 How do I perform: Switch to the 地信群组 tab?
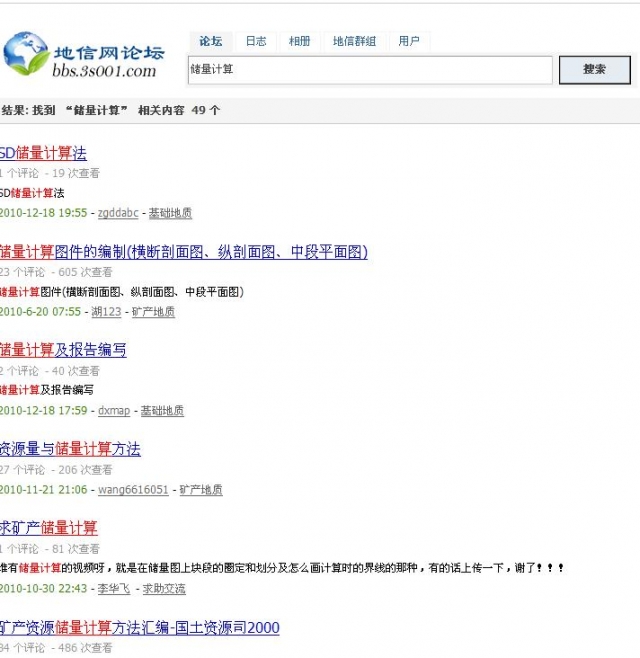click(x=354, y=41)
